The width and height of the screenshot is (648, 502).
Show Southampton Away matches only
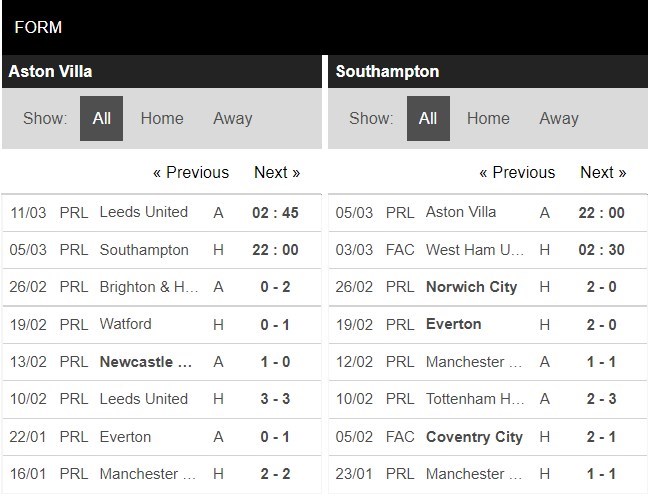(x=558, y=118)
